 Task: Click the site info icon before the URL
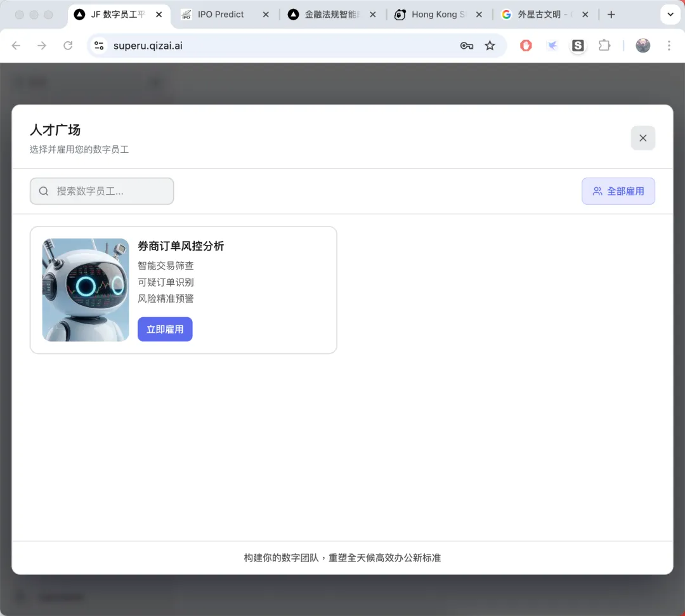point(98,45)
